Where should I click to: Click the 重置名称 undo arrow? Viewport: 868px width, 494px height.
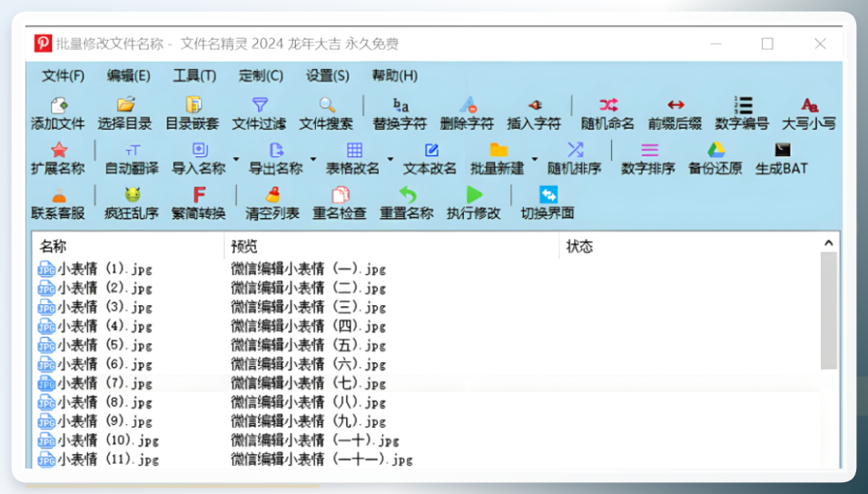click(x=408, y=194)
